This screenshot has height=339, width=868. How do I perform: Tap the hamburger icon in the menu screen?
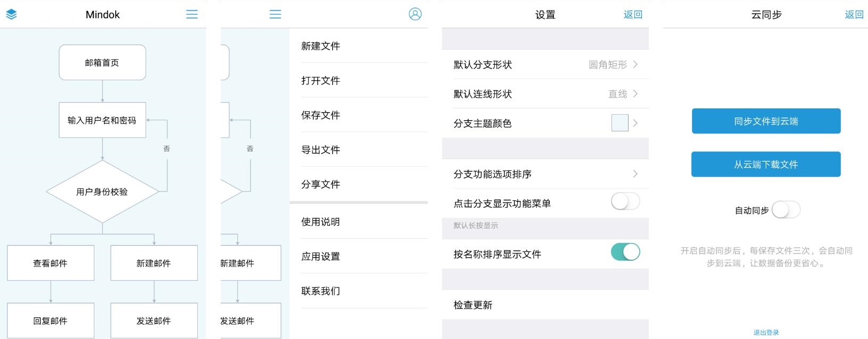click(275, 14)
